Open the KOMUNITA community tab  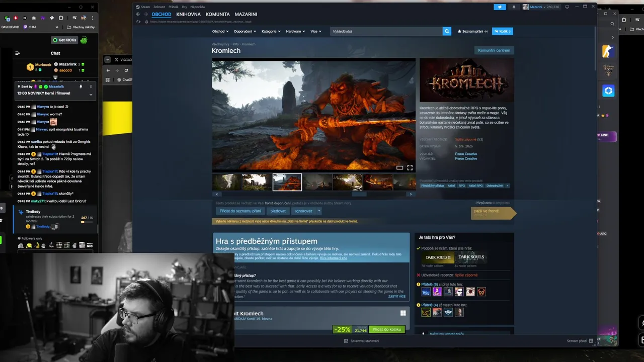pyautogui.click(x=217, y=14)
